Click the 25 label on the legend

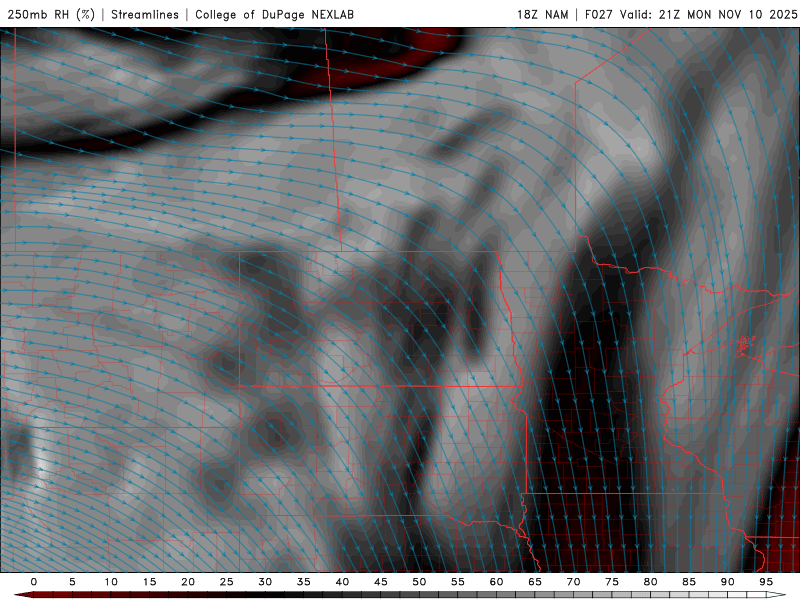click(227, 582)
